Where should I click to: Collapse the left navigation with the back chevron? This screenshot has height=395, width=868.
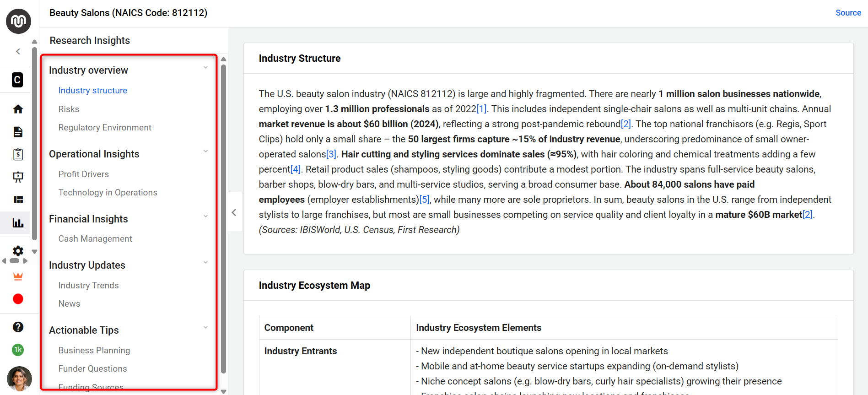click(x=18, y=51)
